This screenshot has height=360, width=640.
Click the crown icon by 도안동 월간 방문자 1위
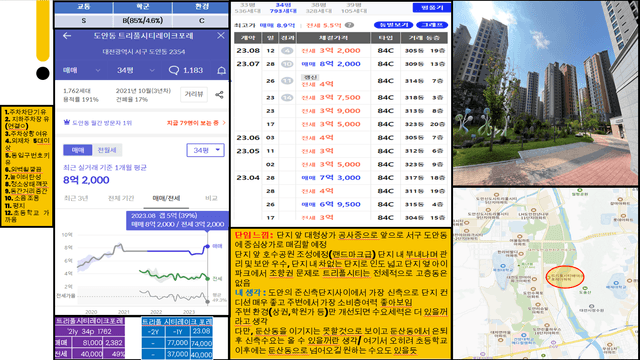pos(67,122)
